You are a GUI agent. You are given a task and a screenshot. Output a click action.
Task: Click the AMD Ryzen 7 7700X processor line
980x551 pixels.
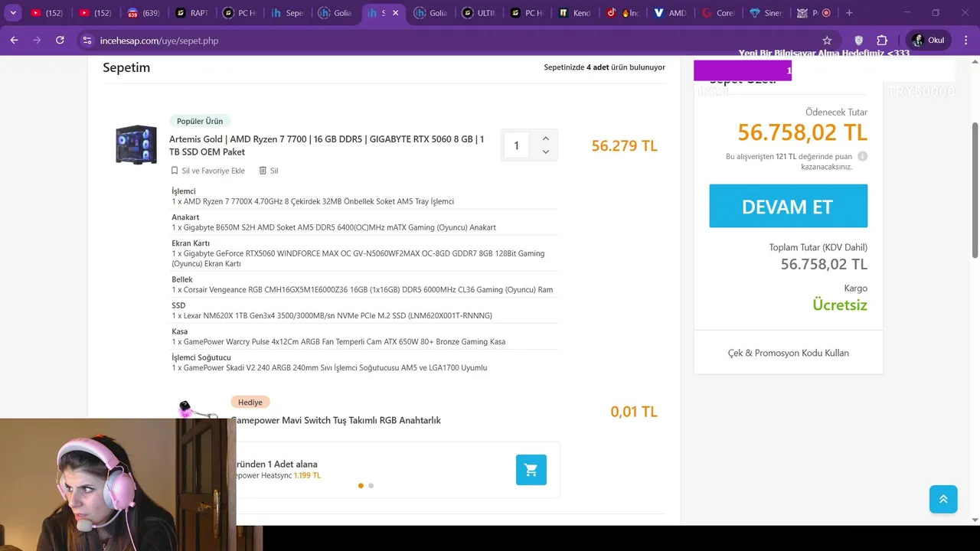pyautogui.click(x=312, y=201)
